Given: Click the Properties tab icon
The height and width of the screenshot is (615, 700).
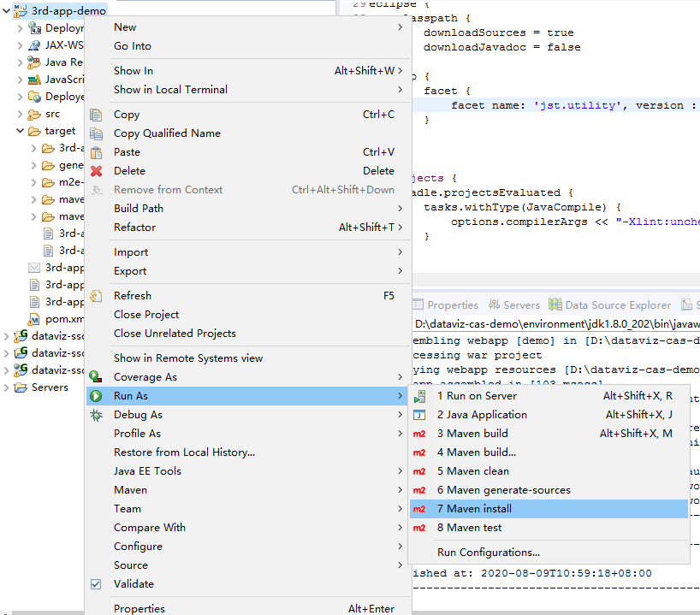Looking at the screenshot, I should point(418,305).
